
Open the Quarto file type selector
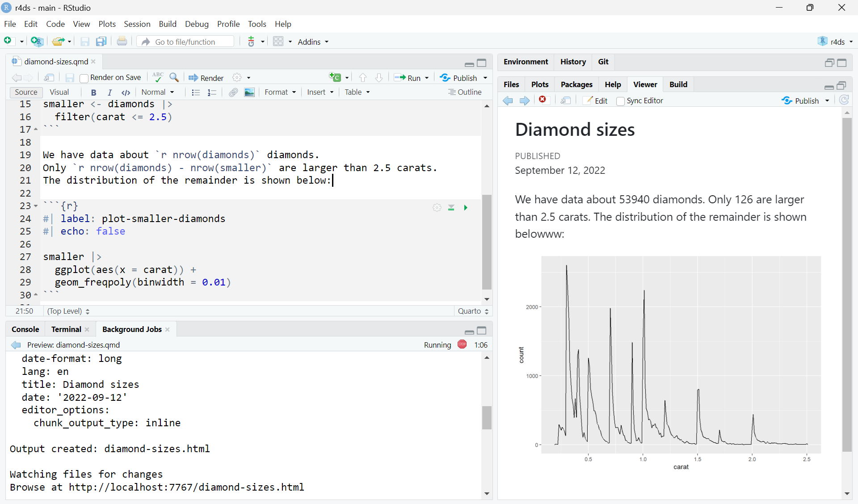[x=473, y=311]
